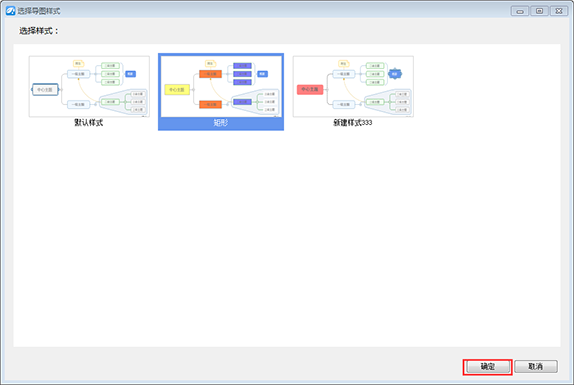Screen dimensions: 574x385
Task: Click the 矩形 caption on blue highlight
Action: [x=221, y=123]
